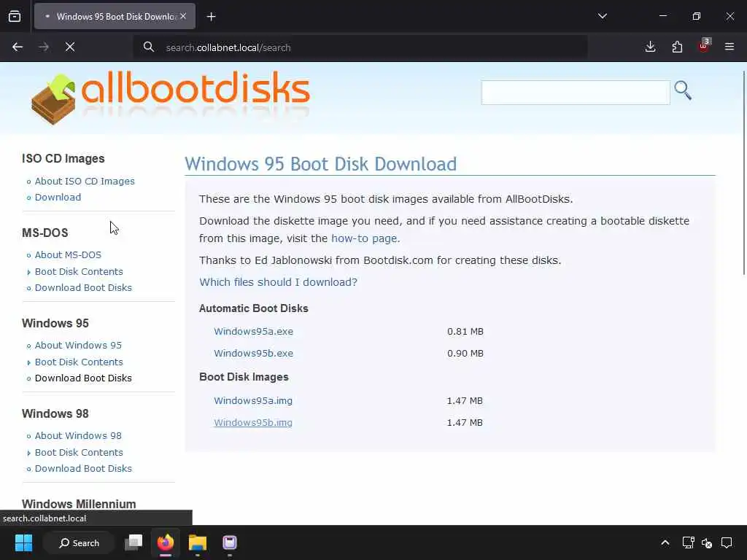This screenshot has height=560, width=747.
Task: Open the list all tabs dropdown
Action: [602, 16]
